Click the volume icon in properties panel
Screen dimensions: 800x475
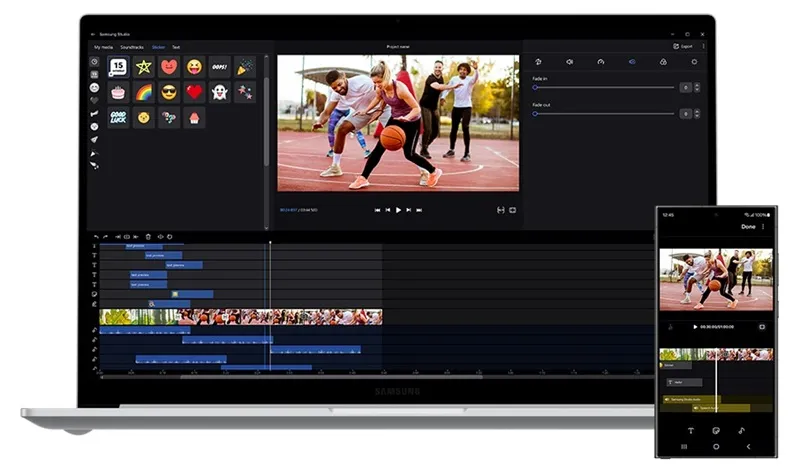coord(568,62)
